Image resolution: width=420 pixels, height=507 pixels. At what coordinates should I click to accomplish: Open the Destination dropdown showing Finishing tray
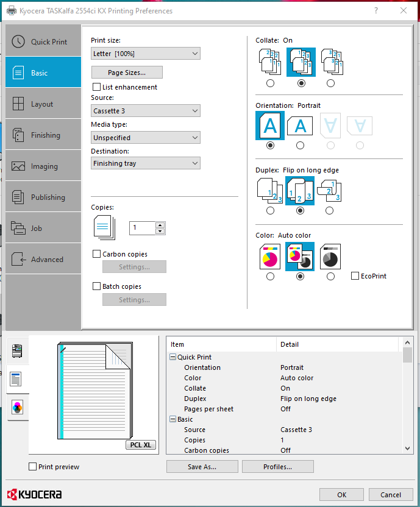[x=146, y=163]
